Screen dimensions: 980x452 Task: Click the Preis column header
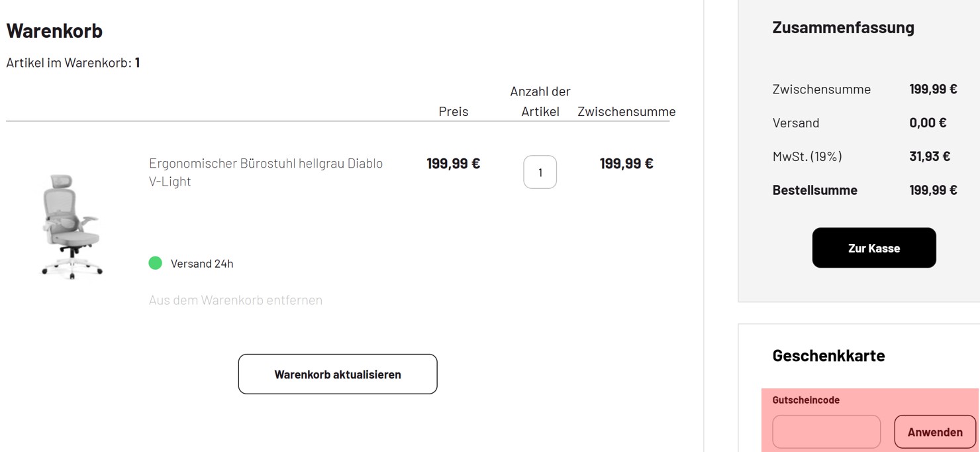point(453,111)
